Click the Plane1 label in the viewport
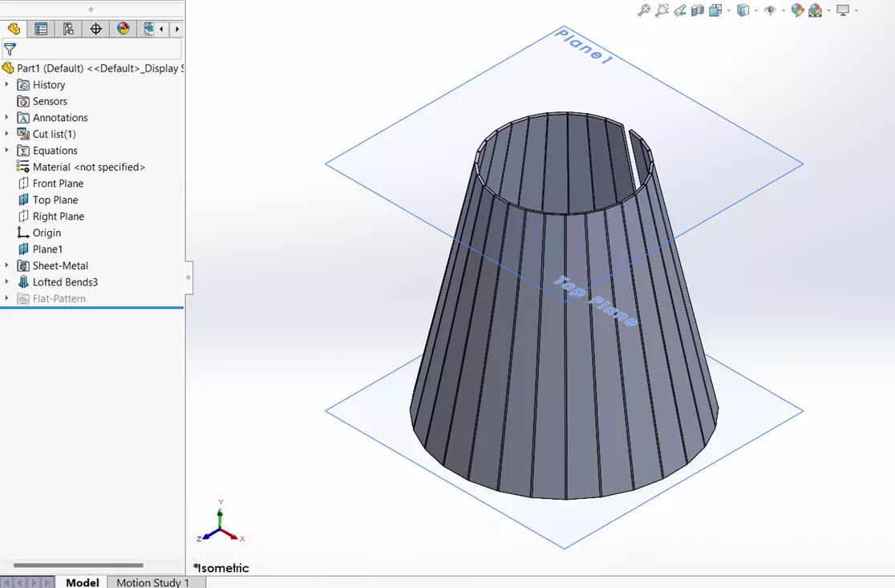This screenshot has height=588, width=895. coord(584,46)
